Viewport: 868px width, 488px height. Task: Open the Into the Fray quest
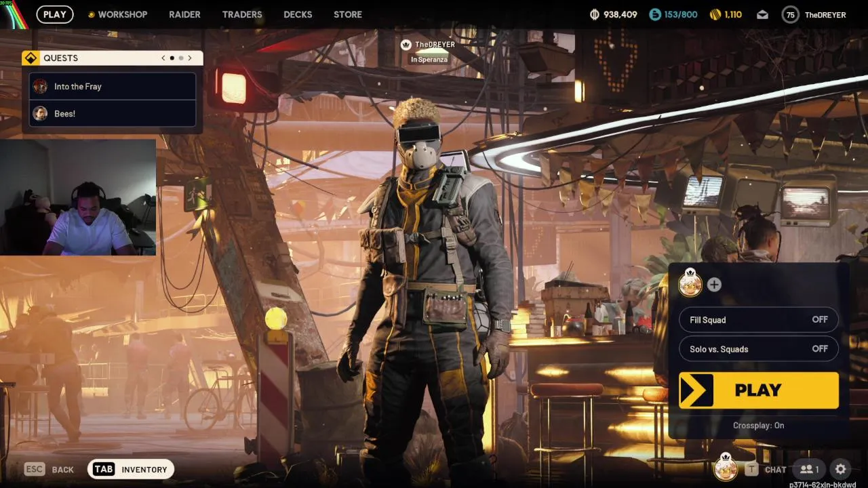(113, 87)
